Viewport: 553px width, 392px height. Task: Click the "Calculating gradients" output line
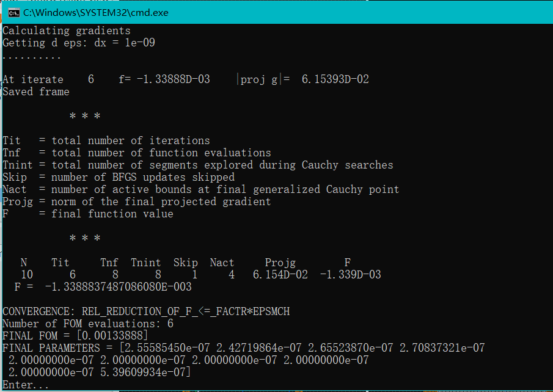point(67,31)
